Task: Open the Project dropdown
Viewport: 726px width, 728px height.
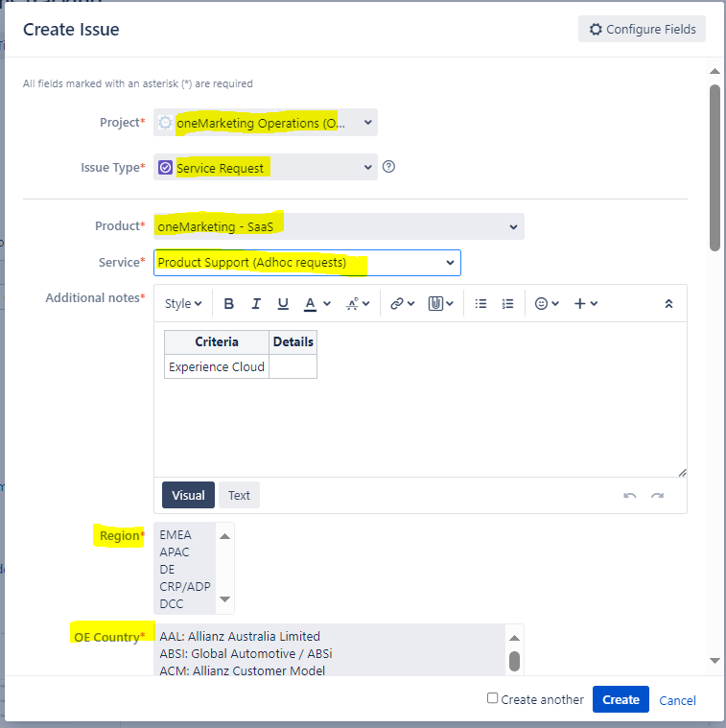Action: point(266,123)
